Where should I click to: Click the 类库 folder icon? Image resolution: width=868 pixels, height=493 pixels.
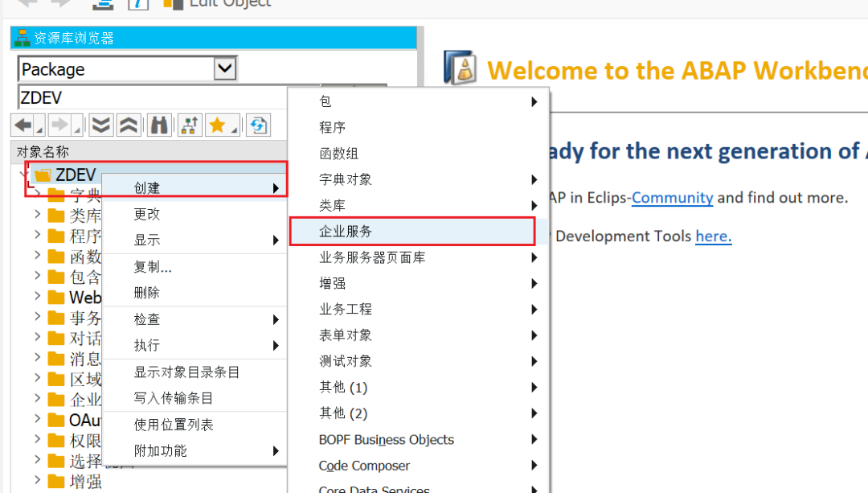pyautogui.click(x=56, y=215)
